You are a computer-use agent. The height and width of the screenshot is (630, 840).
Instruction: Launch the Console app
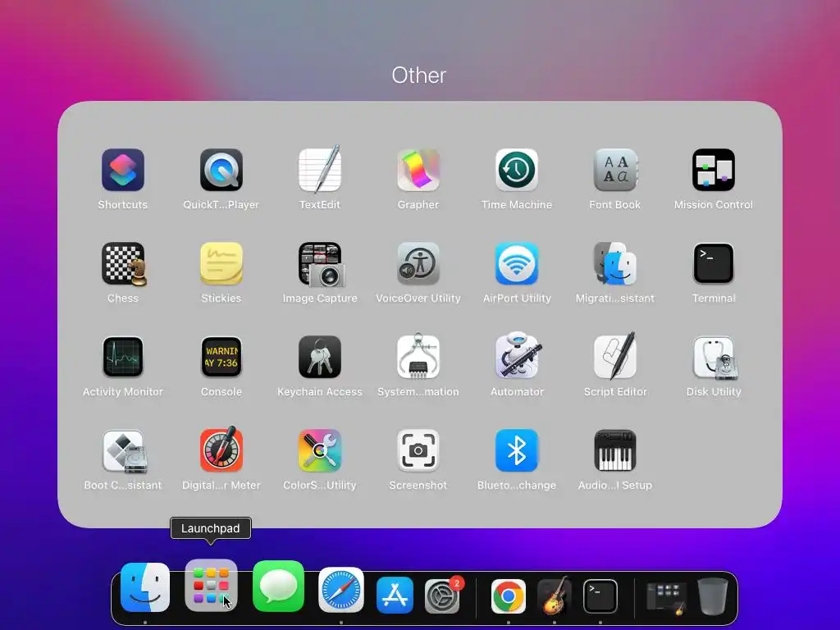221,357
